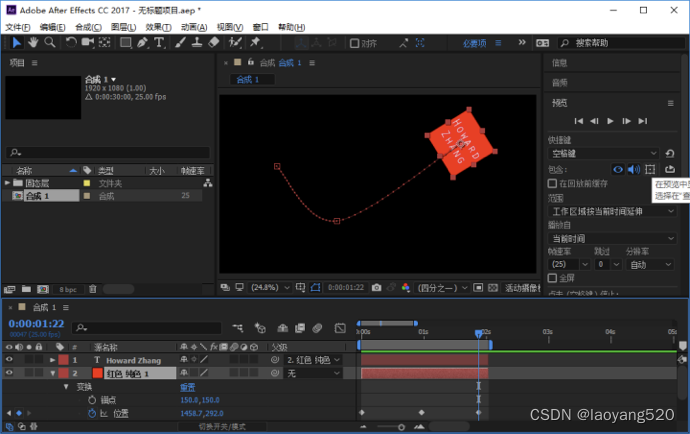Hide the Howard Zhang text layer
This screenshot has width=690, height=434.
click(x=9, y=360)
